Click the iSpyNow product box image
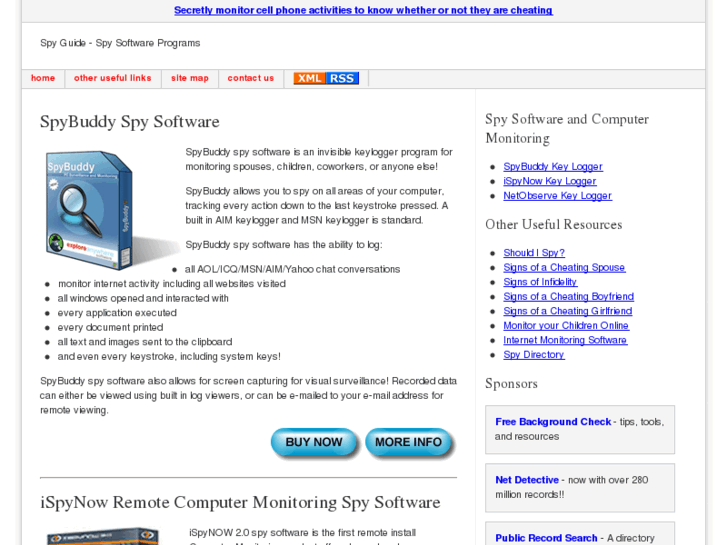 tap(103, 536)
